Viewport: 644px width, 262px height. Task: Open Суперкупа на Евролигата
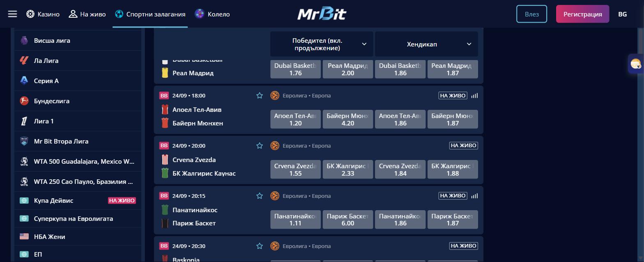pos(78,218)
